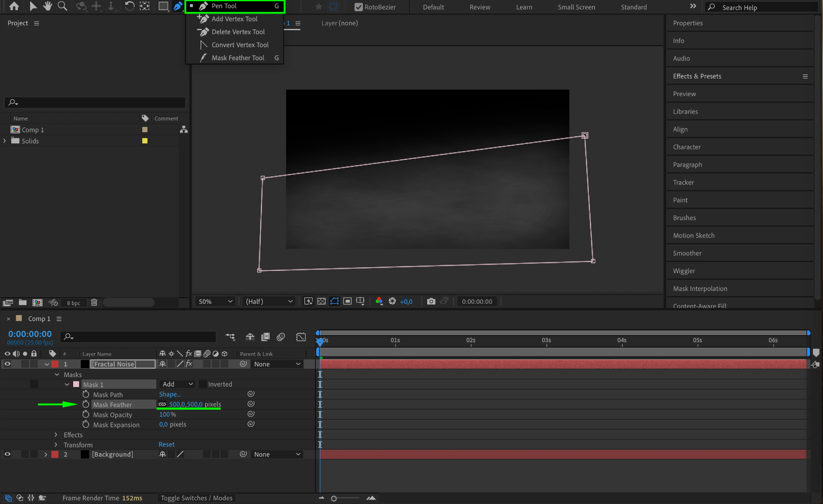Choose Mask Feather Tool from menu
The image size is (823, 504).
(238, 58)
